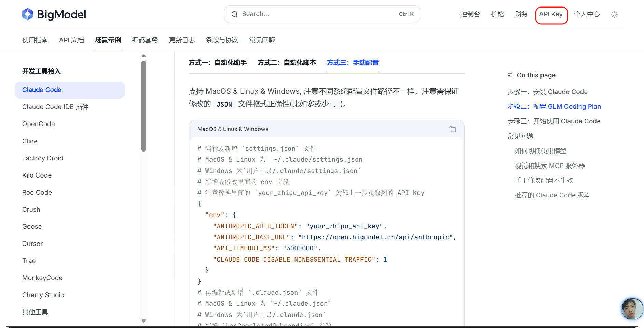Click the On this page list icon
Viewport: 644px width, 328px height.
(510, 75)
